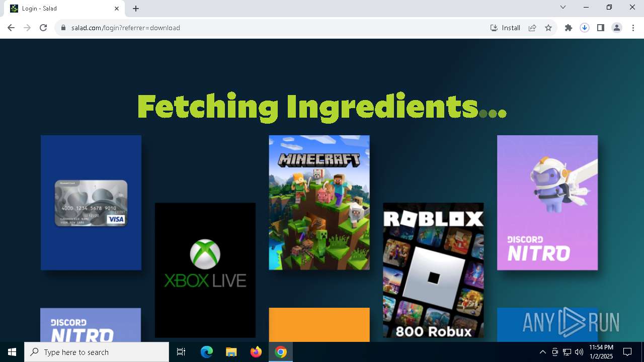Show hidden system tray icons

(543, 352)
